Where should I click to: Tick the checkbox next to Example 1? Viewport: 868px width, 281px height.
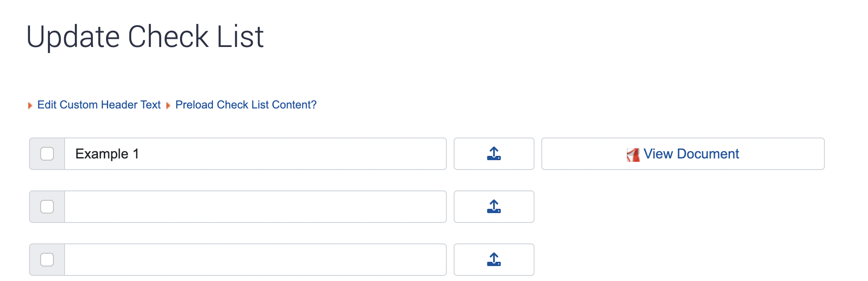coord(47,154)
